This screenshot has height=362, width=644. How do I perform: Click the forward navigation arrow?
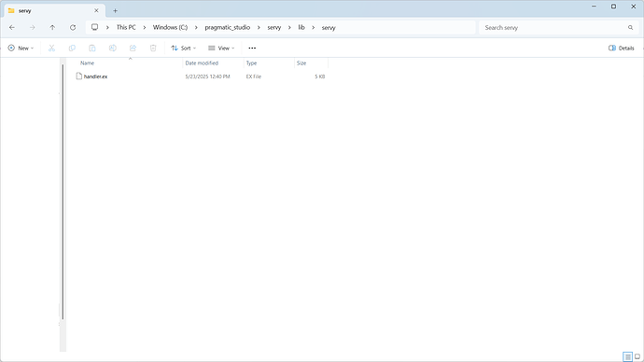(x=32, y=27)
